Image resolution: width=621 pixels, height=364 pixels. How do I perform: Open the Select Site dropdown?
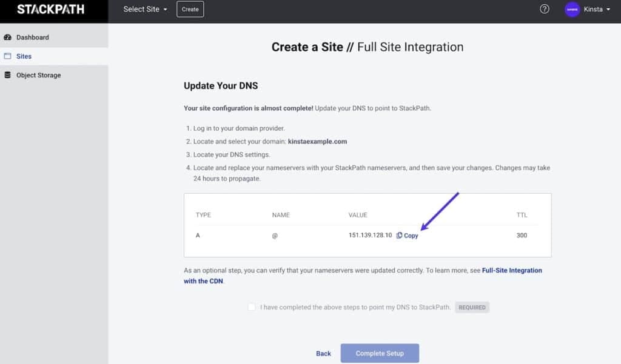coord(145,10)
